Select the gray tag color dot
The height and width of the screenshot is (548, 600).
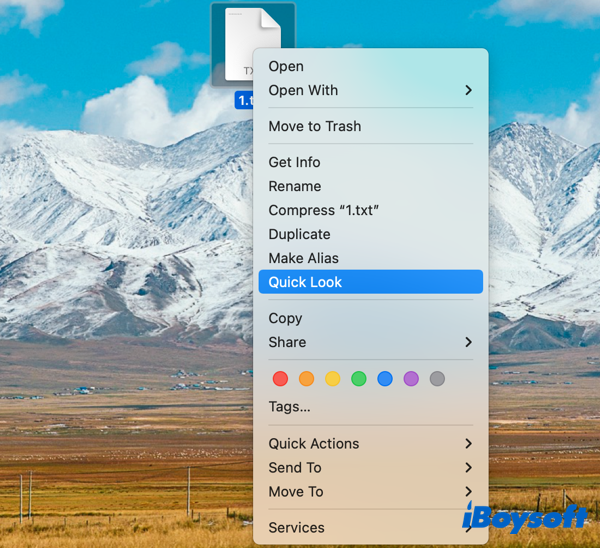pos(437,379)
